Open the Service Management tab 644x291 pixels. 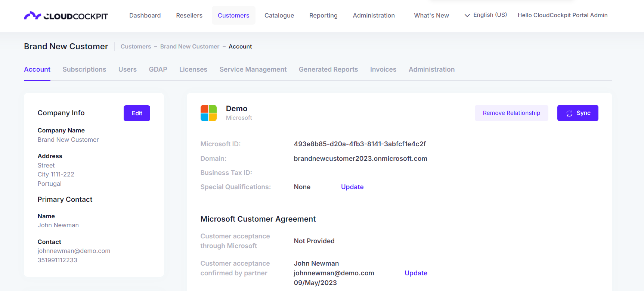pyautogui.click(x=253, y=69)
